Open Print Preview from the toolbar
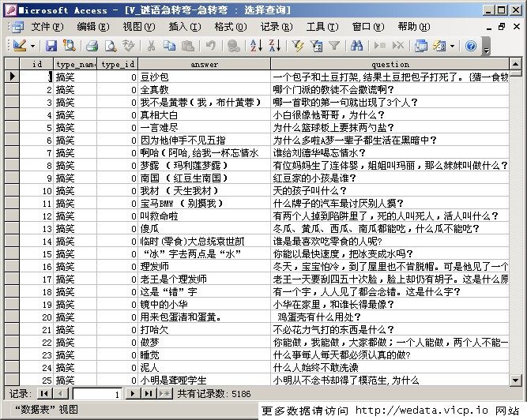527x420 pixels. click(x=111, y=46)
